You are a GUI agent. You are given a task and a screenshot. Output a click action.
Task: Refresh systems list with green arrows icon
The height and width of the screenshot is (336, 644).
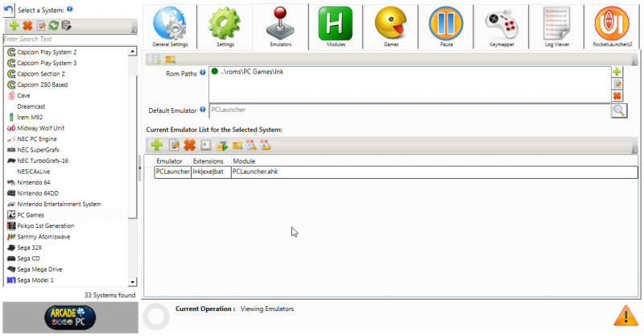(x=53, y=26)
